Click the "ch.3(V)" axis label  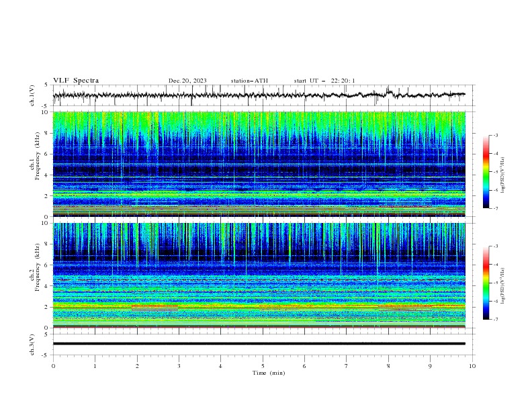tap(32, 345)
